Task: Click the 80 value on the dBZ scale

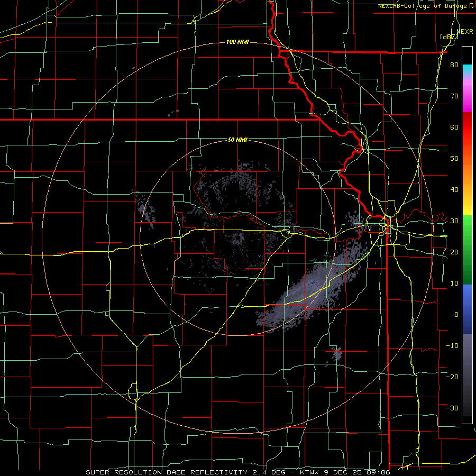Action: pos(454,65)
